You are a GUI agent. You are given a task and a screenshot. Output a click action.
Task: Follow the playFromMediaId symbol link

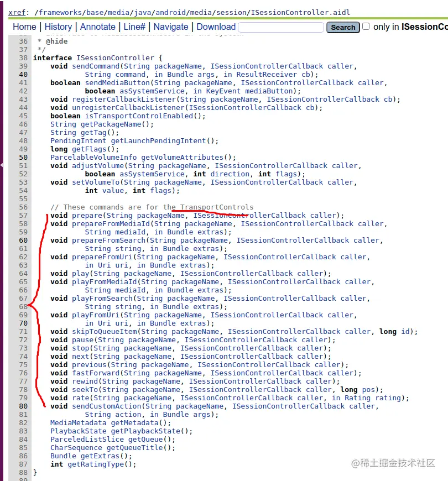pyautogui.click(x=105, y=281)
